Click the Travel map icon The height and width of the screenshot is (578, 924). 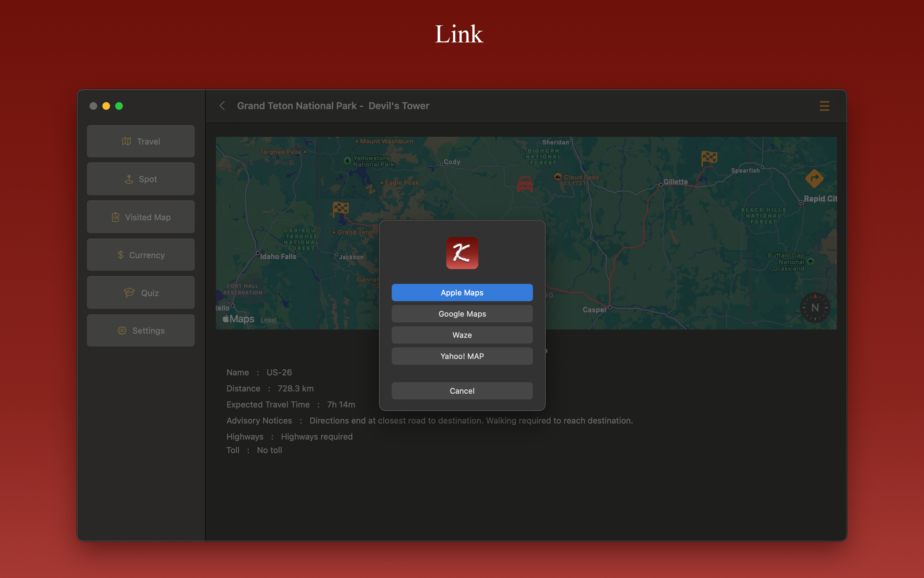pyautogui.click(x=126, y=141)
